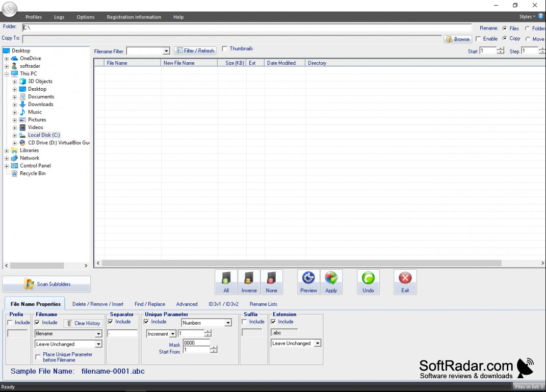The width and height of the screenshot is (546, 392).
Task: Click the OneDrive cloud icon in tree
Action: (14, 59)
